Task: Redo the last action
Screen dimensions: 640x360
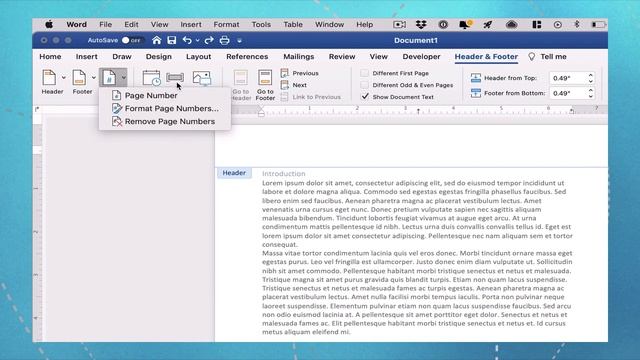Action: pyautogui.click(x=209, y=40)
